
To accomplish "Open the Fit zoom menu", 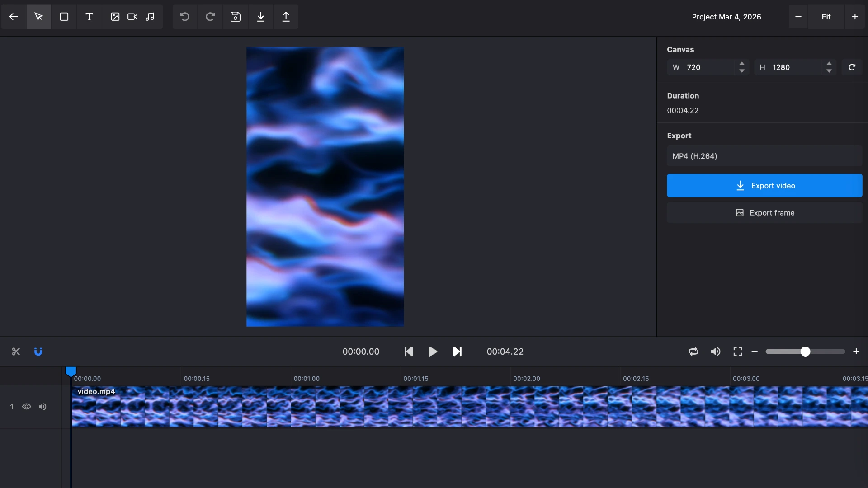I will click(826, 17).
